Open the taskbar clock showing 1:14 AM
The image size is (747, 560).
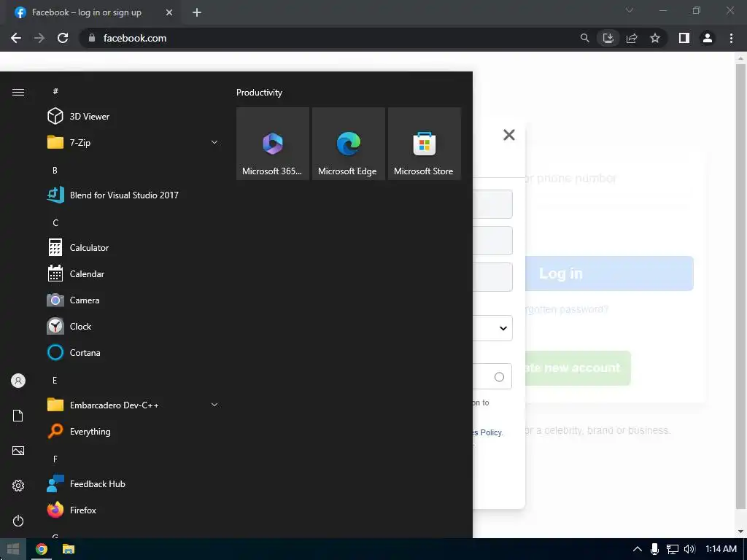point(721,549)
